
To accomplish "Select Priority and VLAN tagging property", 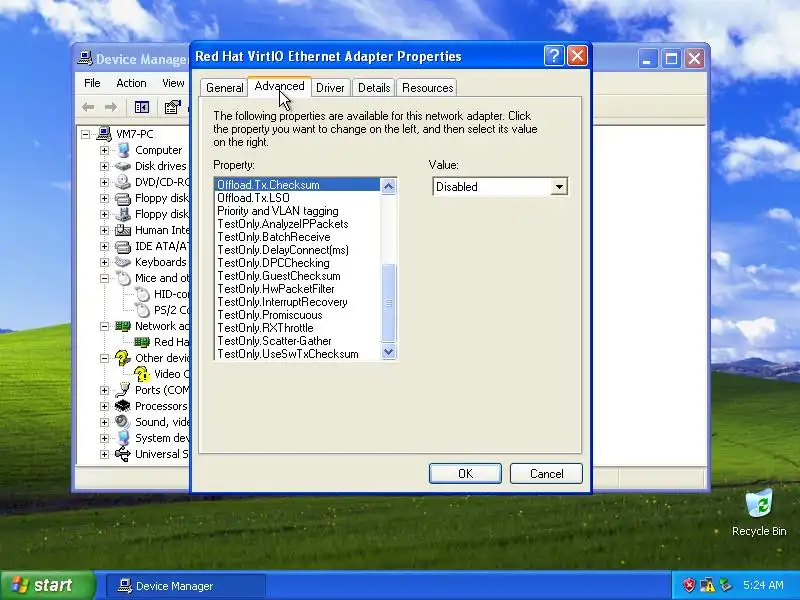I will 297,211.
